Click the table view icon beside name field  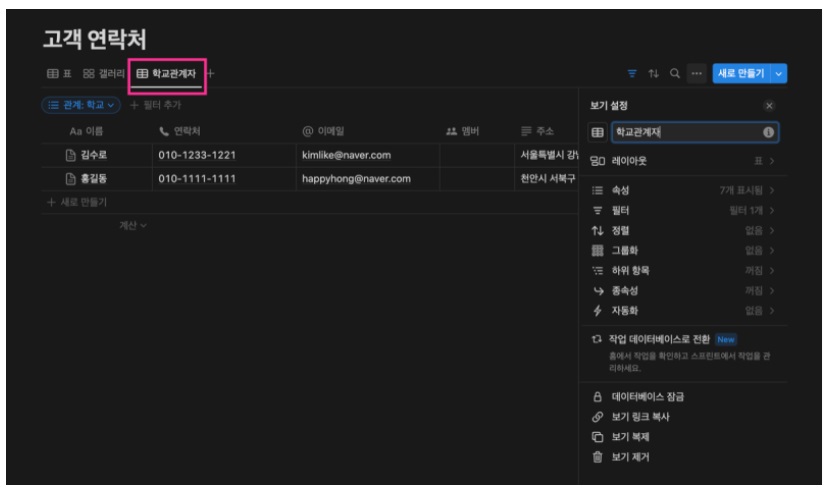tap(597, 133)
